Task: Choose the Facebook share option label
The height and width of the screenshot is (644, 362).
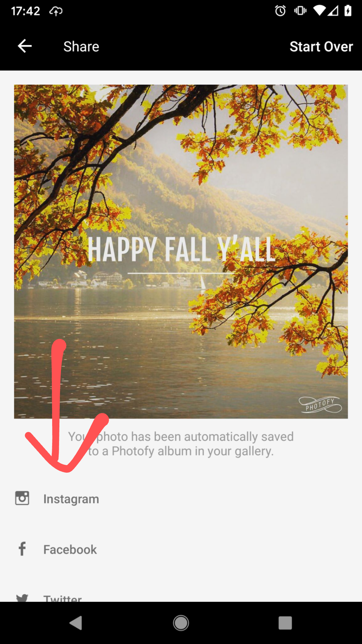Action: tap(70, 550)
